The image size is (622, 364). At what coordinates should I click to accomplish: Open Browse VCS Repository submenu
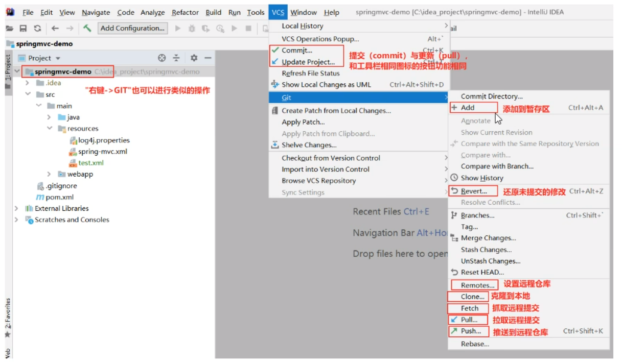359,181
